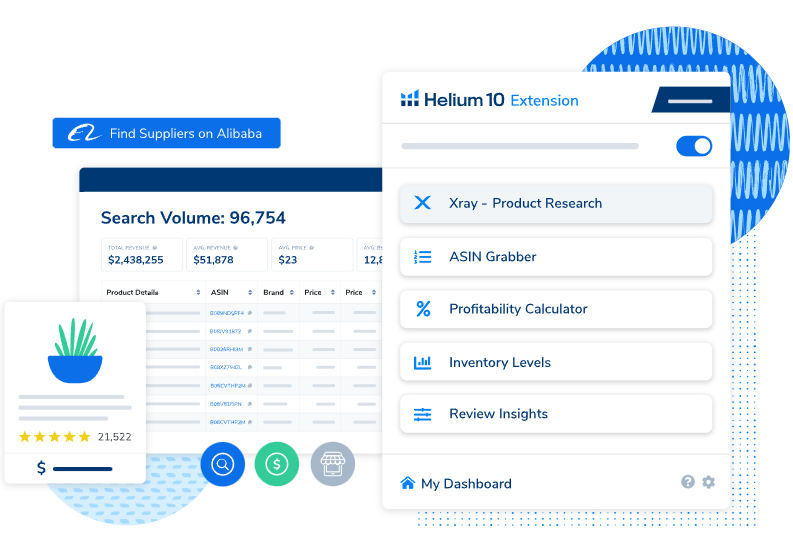793x540 pixels.
Task: Open Xray via the X icon
Action: click(422, 203)
